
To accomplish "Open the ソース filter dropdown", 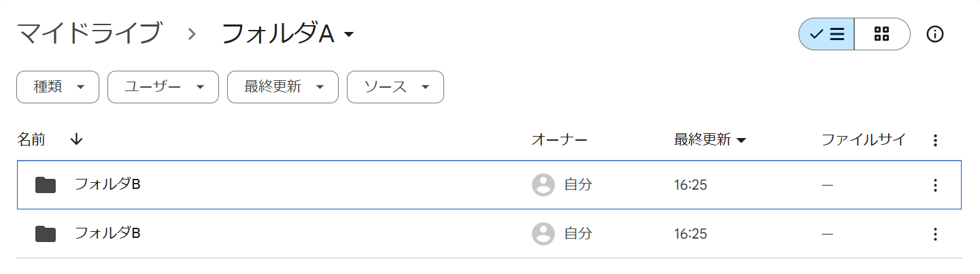I will click(x=395, y=87).
